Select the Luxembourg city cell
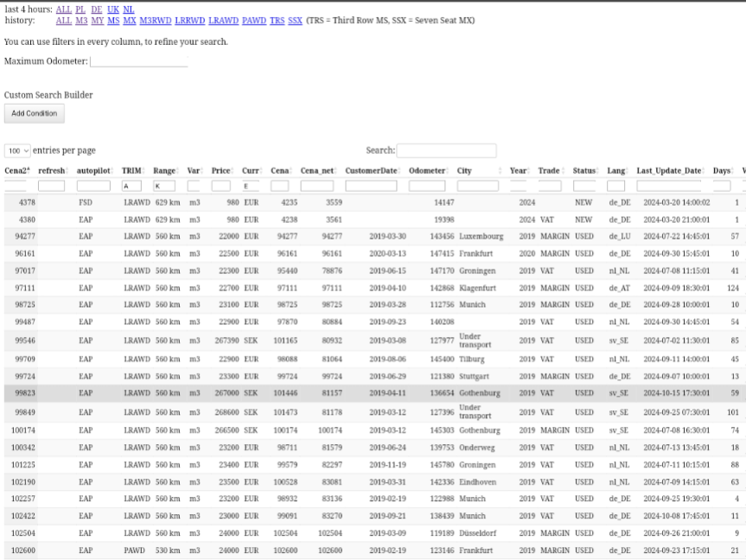 coord(481,237)
